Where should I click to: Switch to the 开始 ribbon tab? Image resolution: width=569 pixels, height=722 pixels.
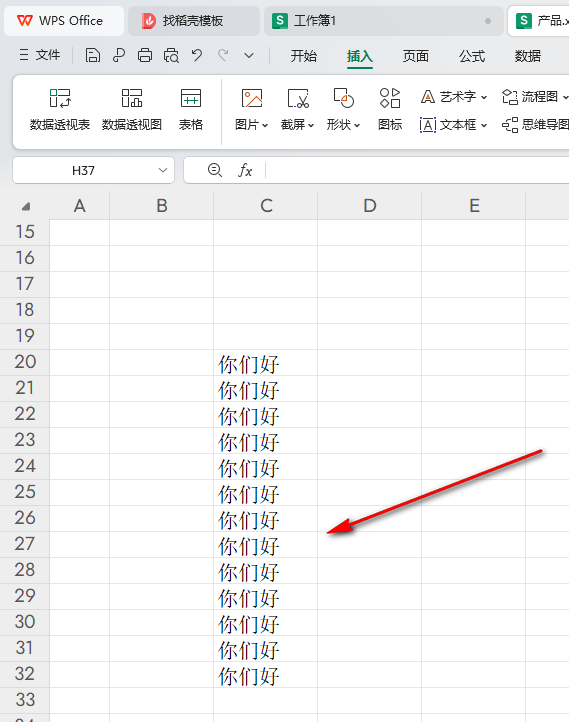(304, 56)
